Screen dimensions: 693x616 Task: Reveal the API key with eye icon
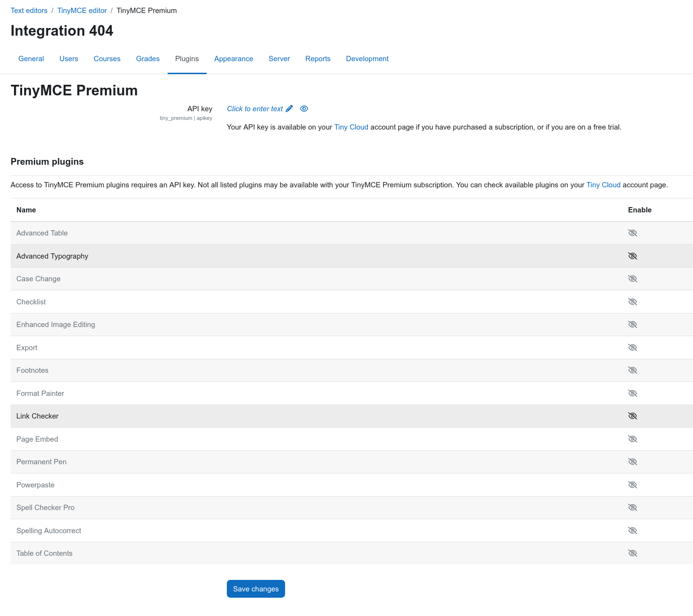coord(304,109)
